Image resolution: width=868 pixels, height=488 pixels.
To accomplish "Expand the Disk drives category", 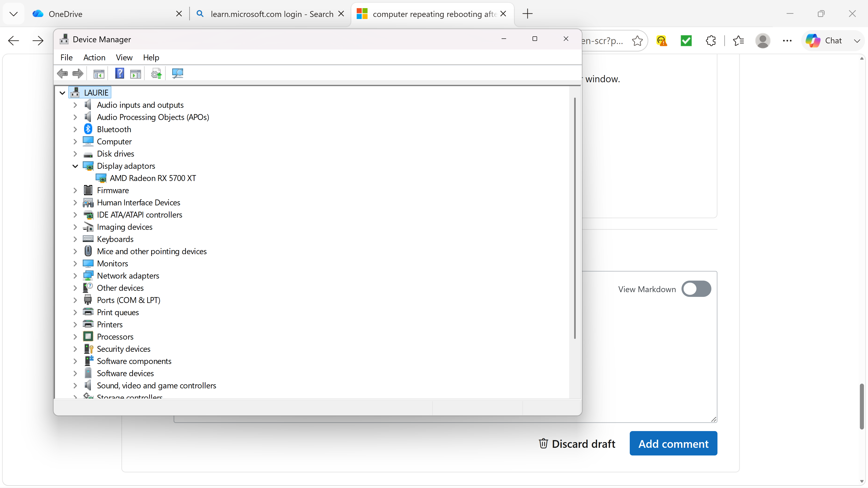I will click(x=75, y=154).
